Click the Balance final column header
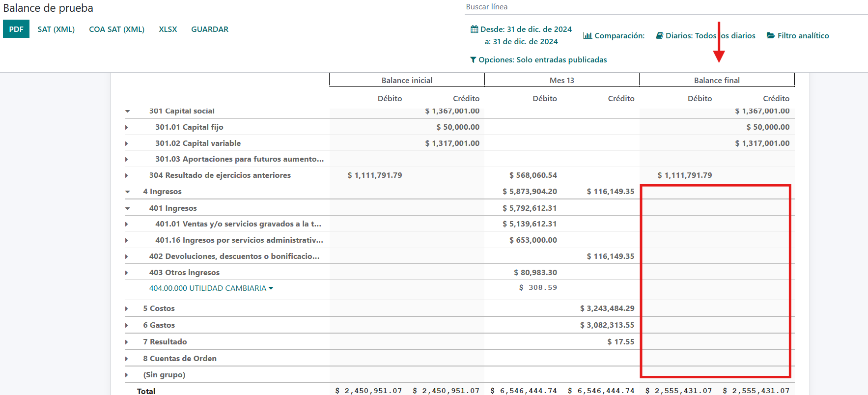Image resolution: width=868 pixels, height=395 pixels. [x=717, y=80]
